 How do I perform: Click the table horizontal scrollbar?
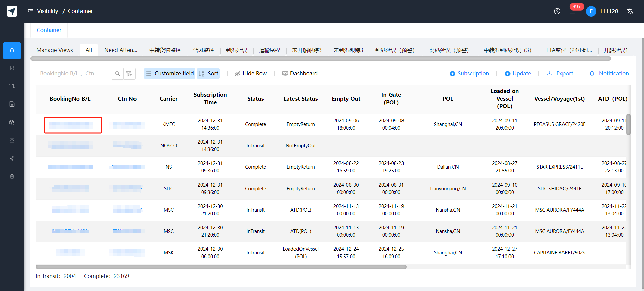221,267
